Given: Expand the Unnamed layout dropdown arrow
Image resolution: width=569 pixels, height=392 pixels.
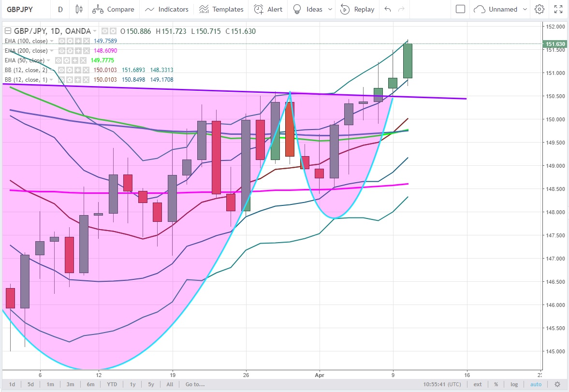Looking at the screenshot, I should (526, 9).
